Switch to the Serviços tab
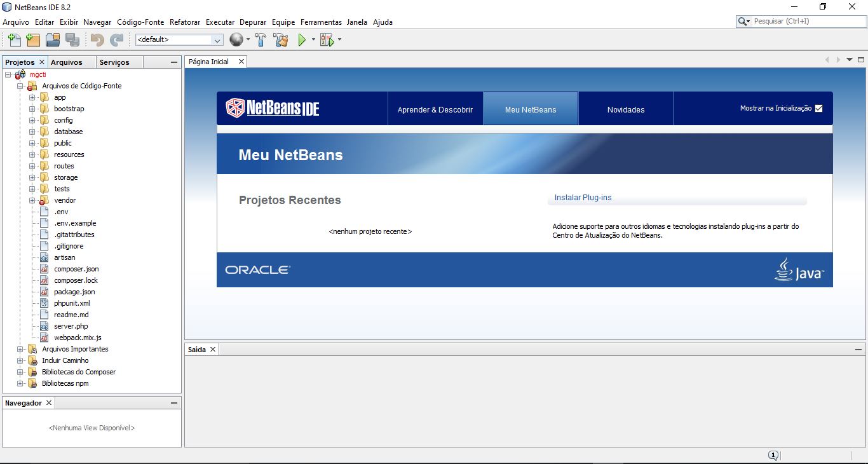The height and width of the screenshot is (464, 868). (x=114, y=62)
